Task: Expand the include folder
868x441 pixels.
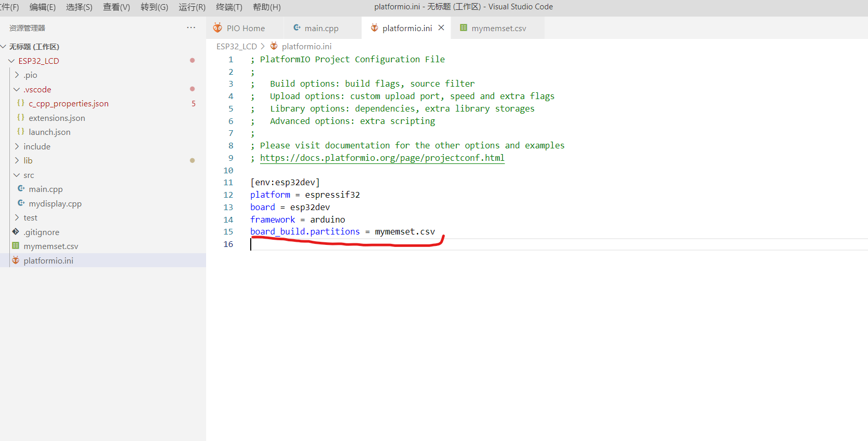Action: coord(17,146)
